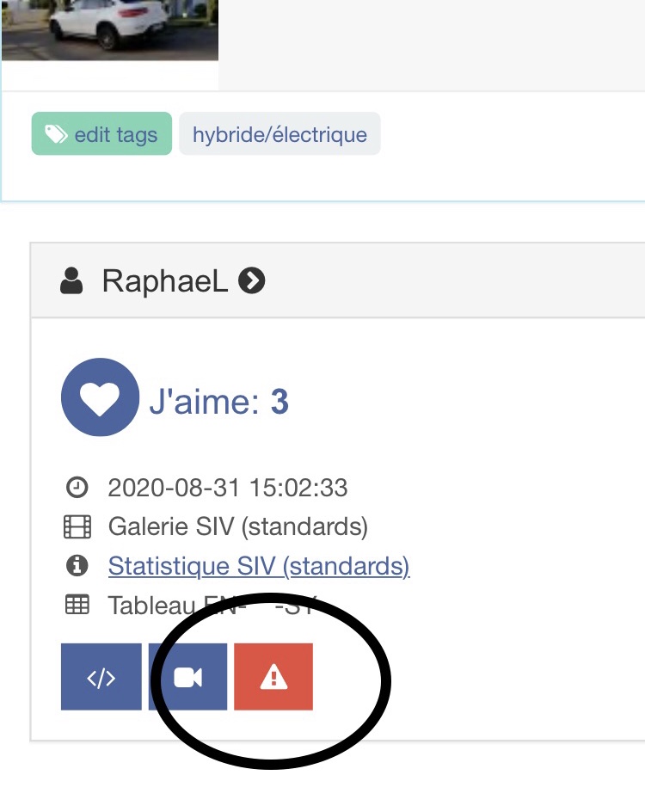Open the Statistique SIV (standards) link
Viewport: 645px width, 812px height.
point(259,566)
